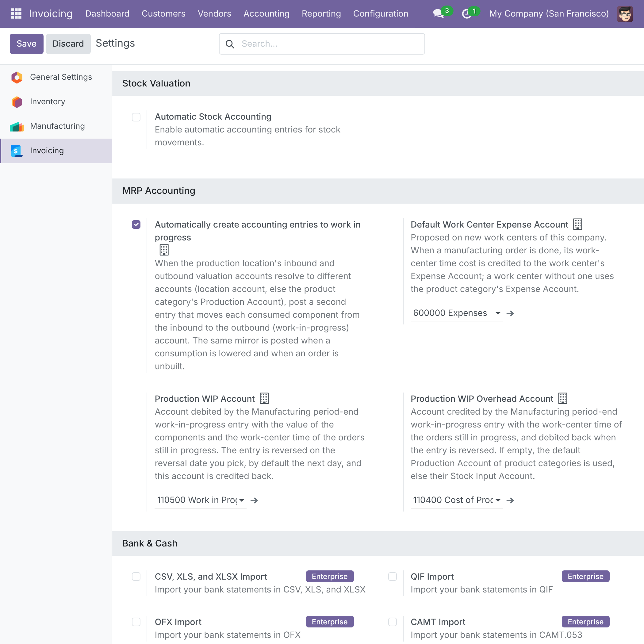Screen dimensions: 644x644
Task: Enable QIF Import checkbox
Action: 392,576
